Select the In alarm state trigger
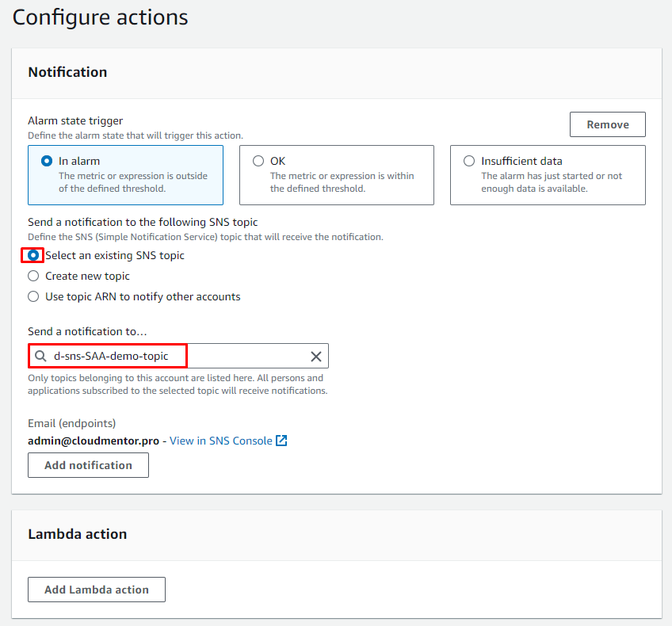672x626 pixels. pos(47,161)
